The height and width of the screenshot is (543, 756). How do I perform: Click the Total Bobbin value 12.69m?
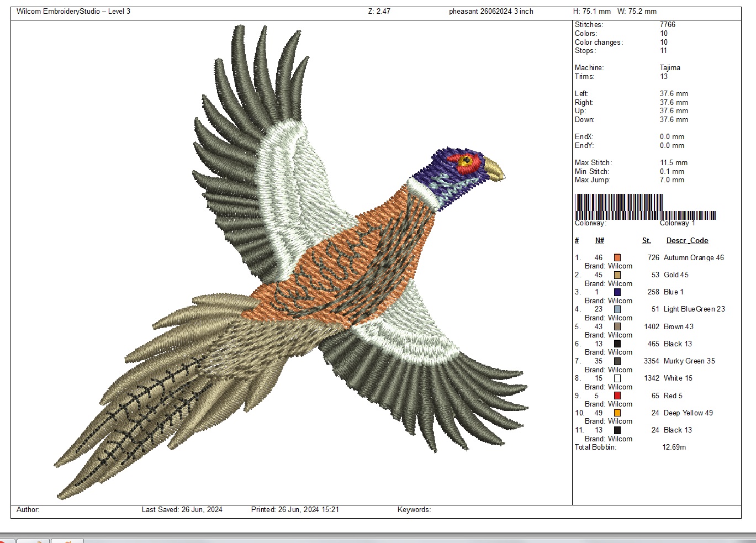(x=674, y=447)
